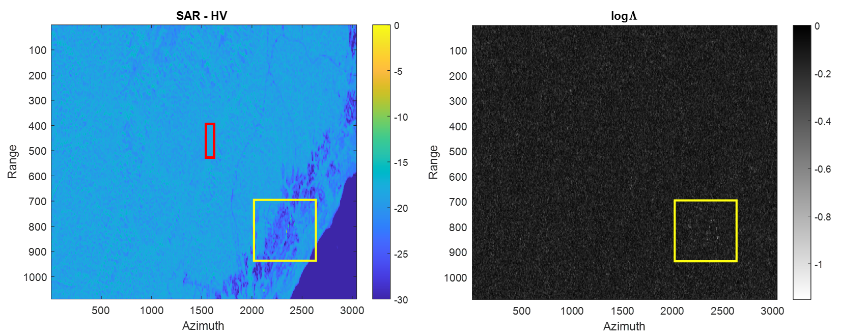This screenshot has width=868, height=336.
Task: Click range tick 800 on log Λ plot
Action: click(458, 228)
